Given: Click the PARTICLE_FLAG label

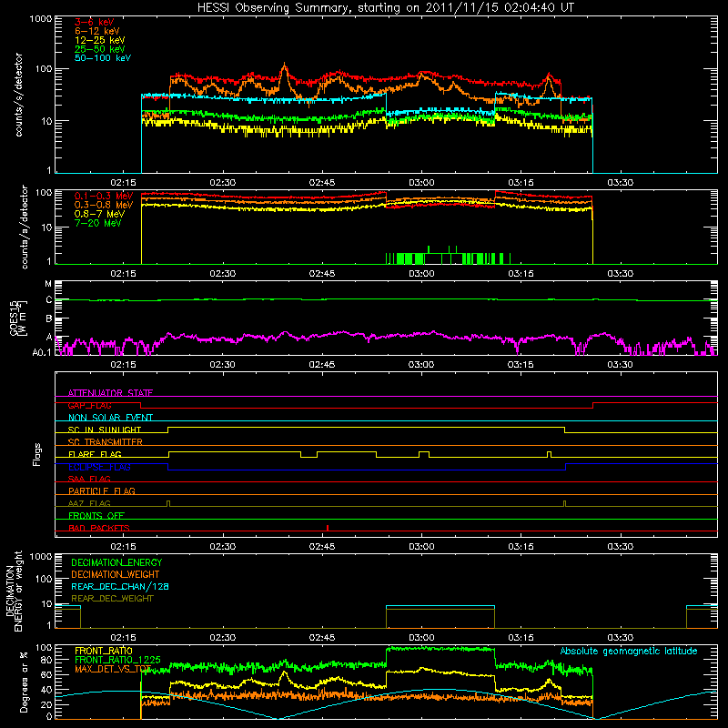Looking at the screenshot, I should pyautogui.click(x=102, y=490).
